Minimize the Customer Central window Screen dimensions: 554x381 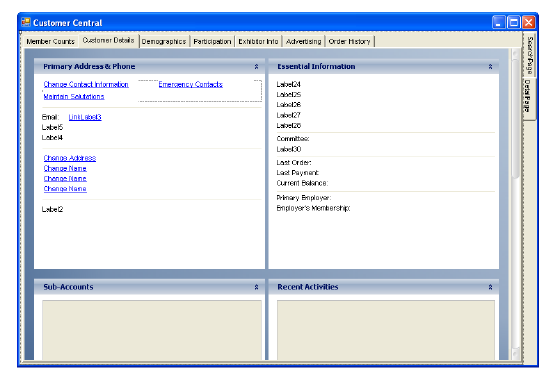[x=499, y=23]
